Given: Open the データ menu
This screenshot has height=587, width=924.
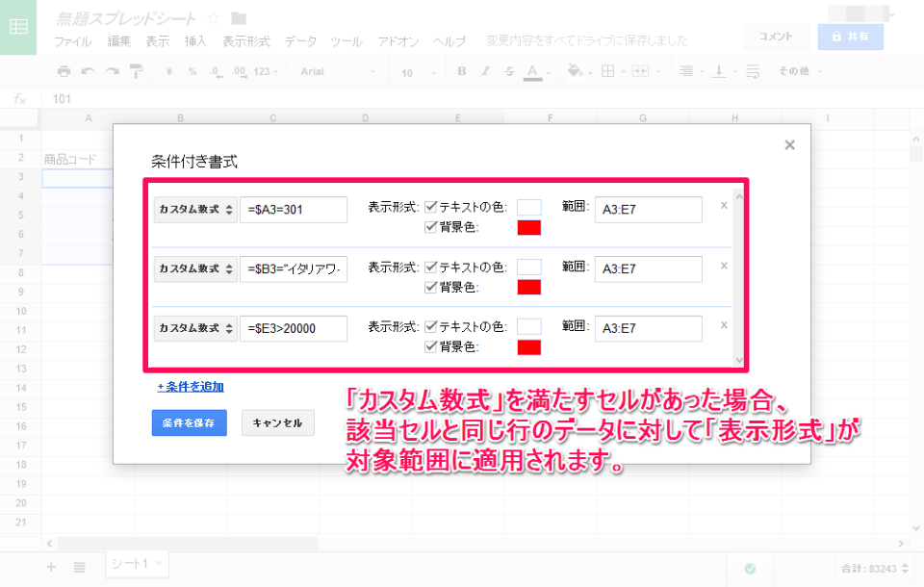Looking at the screenshot, I should tap(300, 41).
